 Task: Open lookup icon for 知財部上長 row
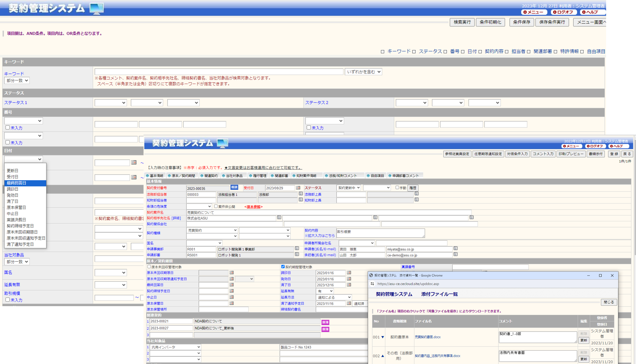coord(417,200)
